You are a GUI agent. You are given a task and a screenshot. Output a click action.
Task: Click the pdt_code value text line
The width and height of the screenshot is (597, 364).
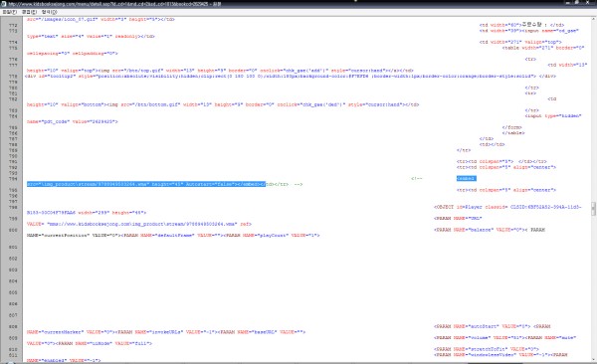click(x=73, y=121)
